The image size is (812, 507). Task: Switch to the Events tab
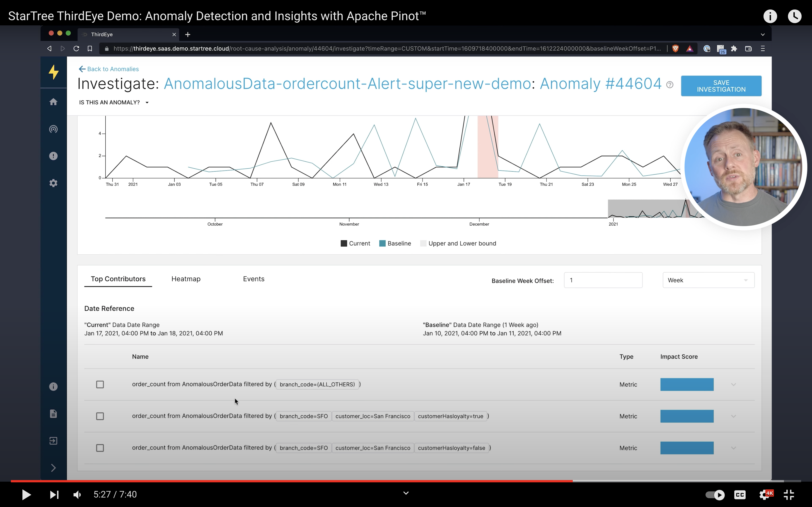pyautogui.click(x=254, y=279)
